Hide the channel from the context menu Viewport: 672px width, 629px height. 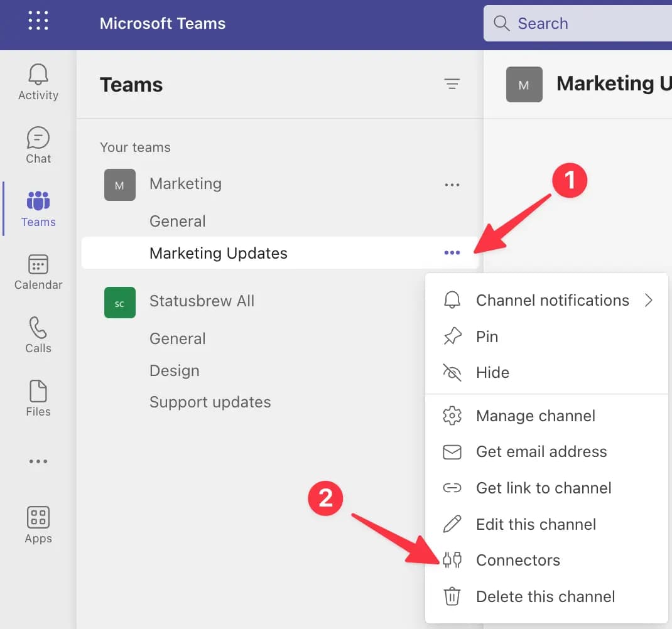[x=492, y=373]
